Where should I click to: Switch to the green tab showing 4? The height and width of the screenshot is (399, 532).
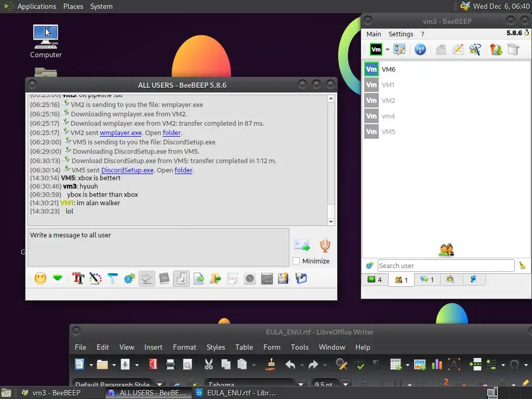[375, 280]
